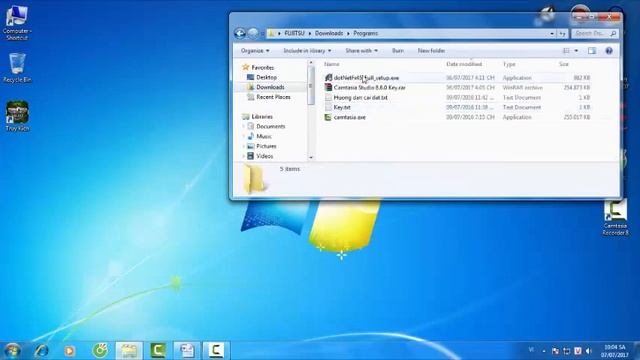This screenshot has height=360, width=640.
Task: Click the taskbar clock showing 07/07/2017
Action: [614, 351]
